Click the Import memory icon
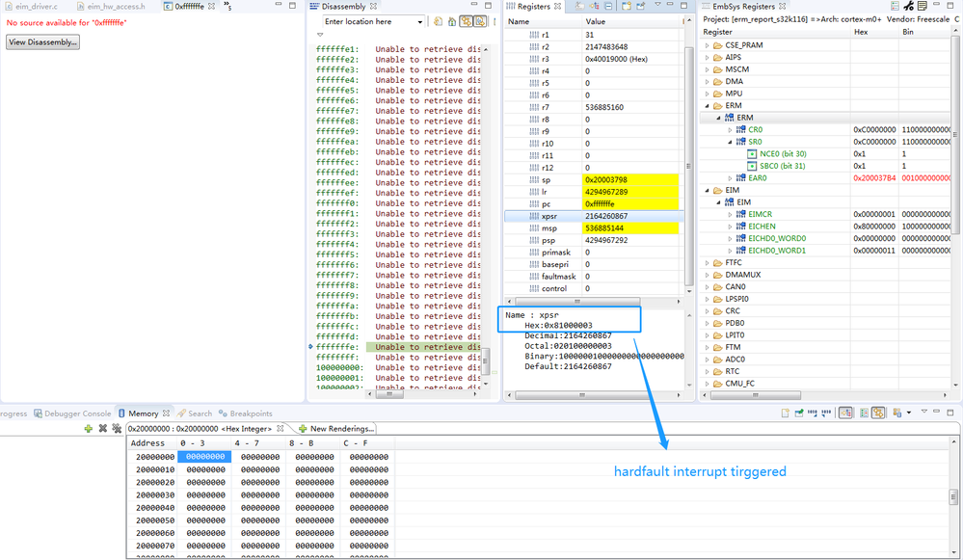The image size is (963, 560). point(813,413)
